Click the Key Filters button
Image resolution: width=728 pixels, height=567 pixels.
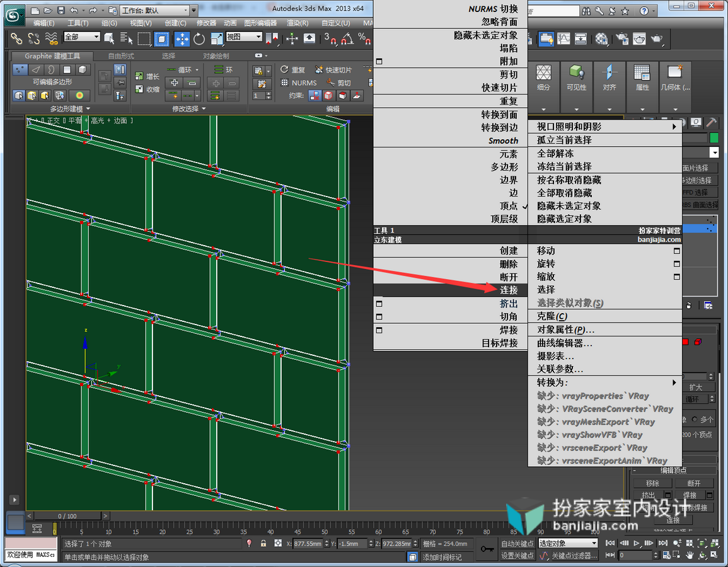[x=574, y=556]
